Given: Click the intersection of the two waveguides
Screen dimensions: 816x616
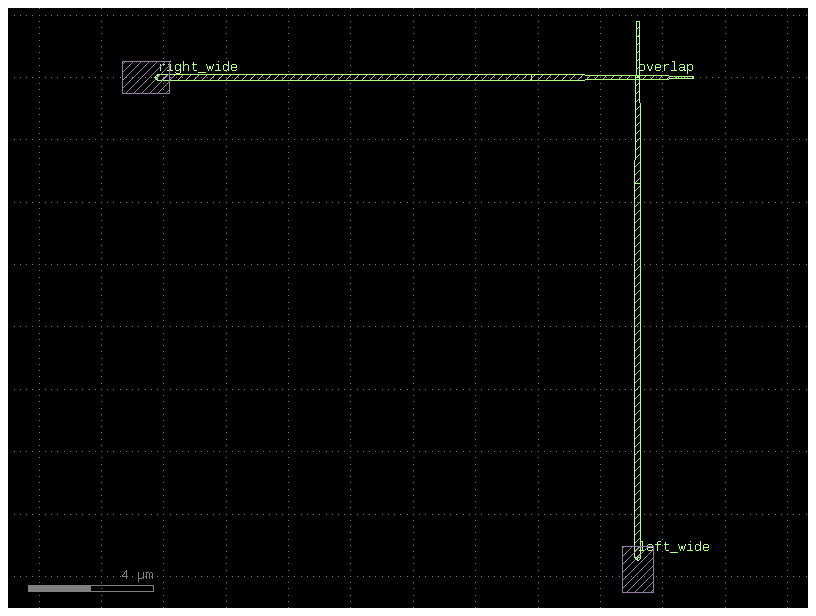Looking at the screenshot, I should tap(637, 77).
